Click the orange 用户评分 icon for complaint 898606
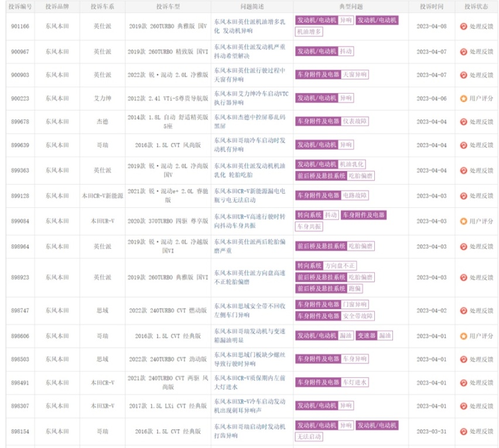The height and width of the screenshot is (448, 499). [x=463, y=336]
